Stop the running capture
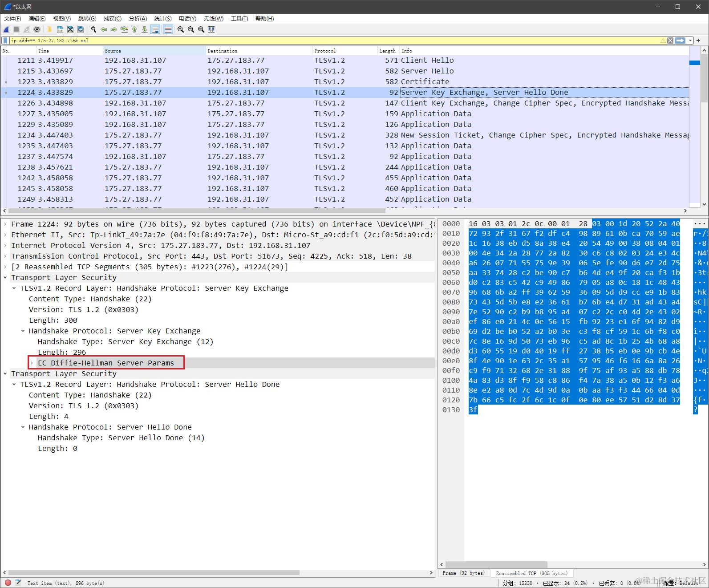709x588 pixels. [16, 29]
